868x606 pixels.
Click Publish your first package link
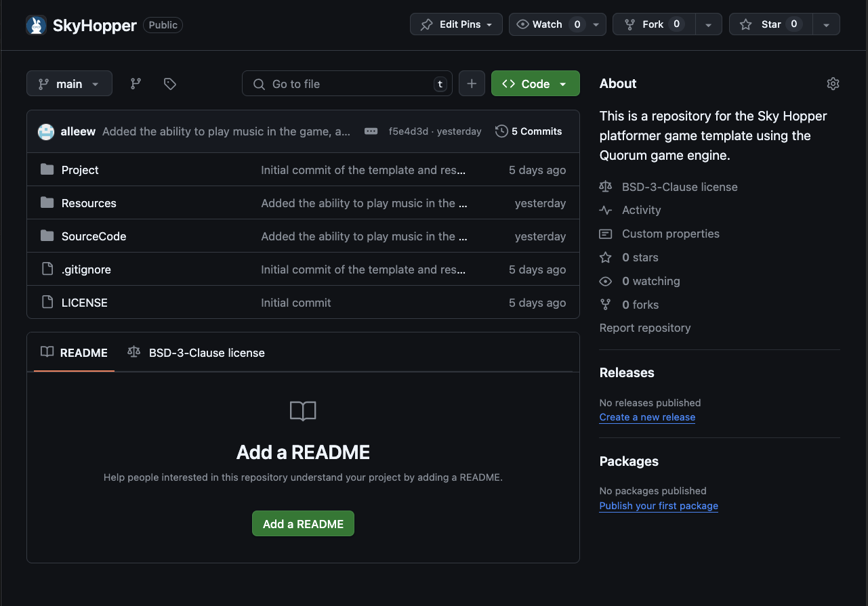click(659, 506)
